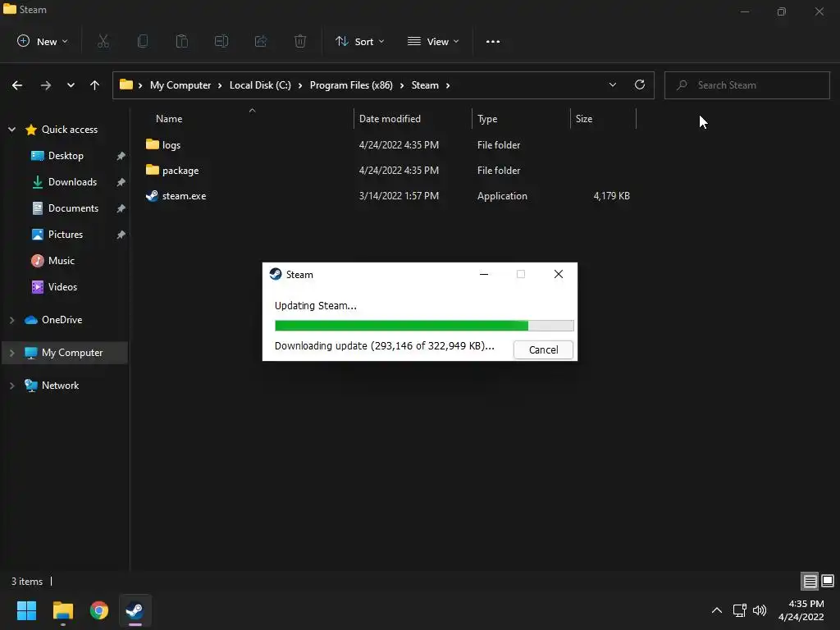840x630 pixels.
Task: Click the Delete trash icon
Action: (x=300, y=41)
